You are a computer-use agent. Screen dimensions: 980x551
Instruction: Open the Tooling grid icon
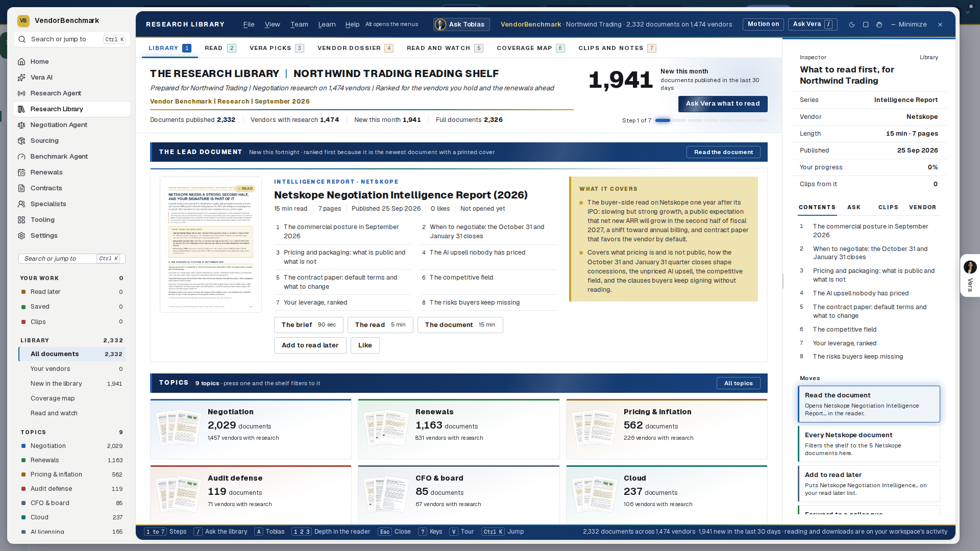21,220
